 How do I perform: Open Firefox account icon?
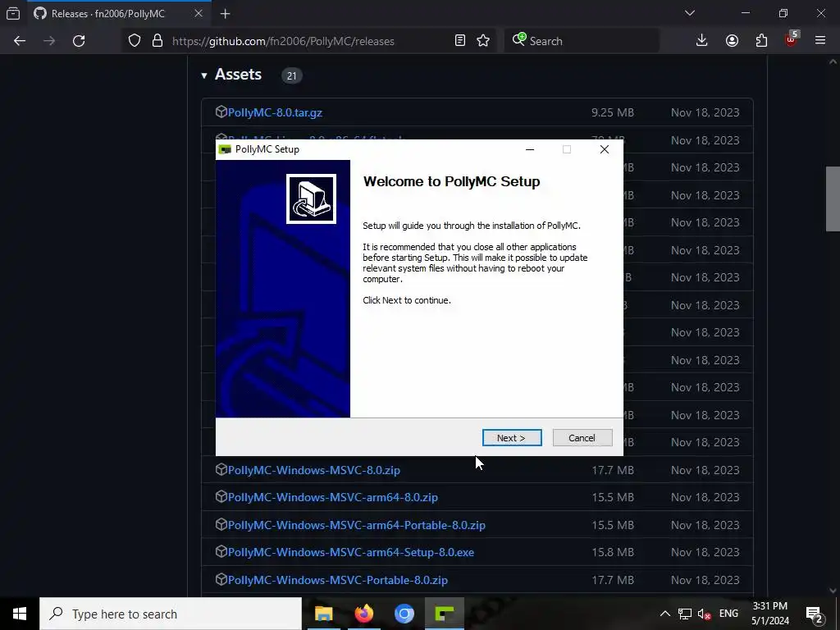click(x=732, y=41)
